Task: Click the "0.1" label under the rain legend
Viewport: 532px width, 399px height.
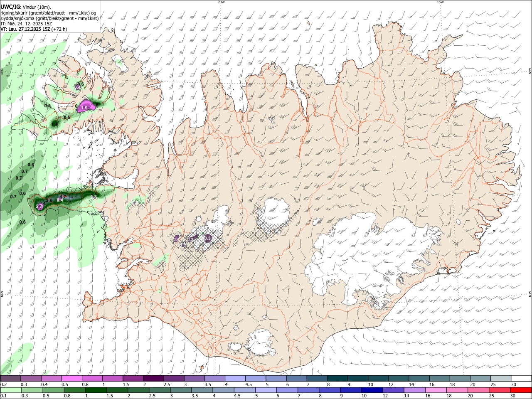Action: tap(4, 396)
